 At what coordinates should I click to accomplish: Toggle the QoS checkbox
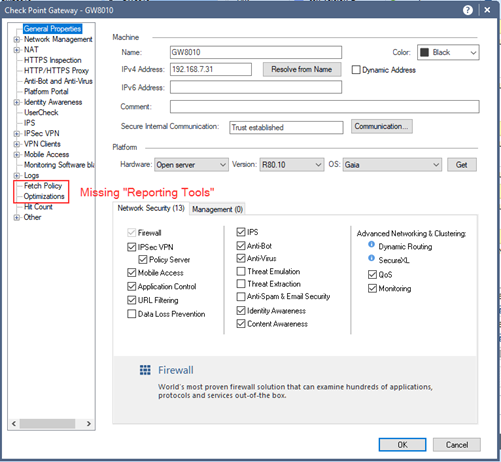point(372,275)
